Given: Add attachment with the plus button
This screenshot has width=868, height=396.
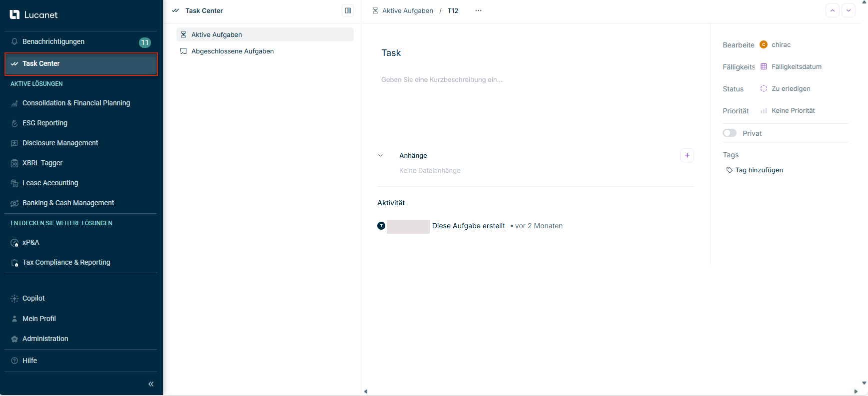Looking at the screenshot, I should pos(687,155).
